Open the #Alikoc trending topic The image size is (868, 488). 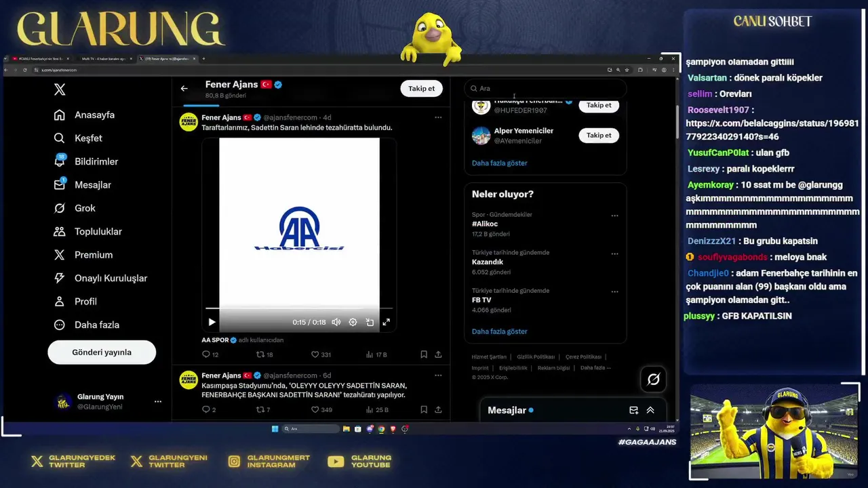[x=485, y=224]
